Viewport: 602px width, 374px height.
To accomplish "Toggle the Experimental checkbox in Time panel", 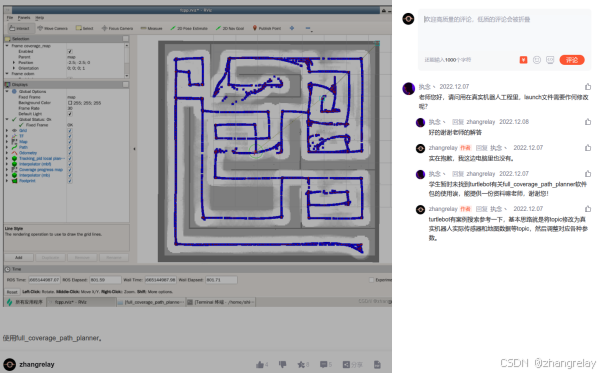I will click(x=371, y=280).
